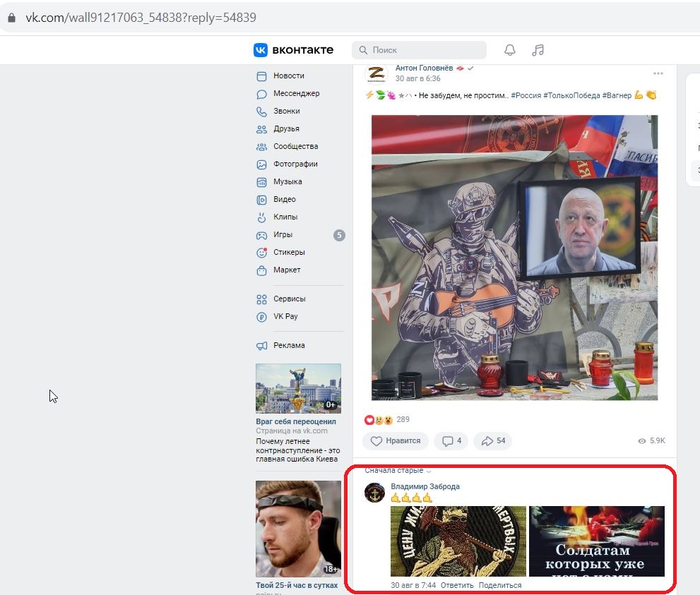
Task: Click the Игры gamepad icon
Action: pos(261,235)
